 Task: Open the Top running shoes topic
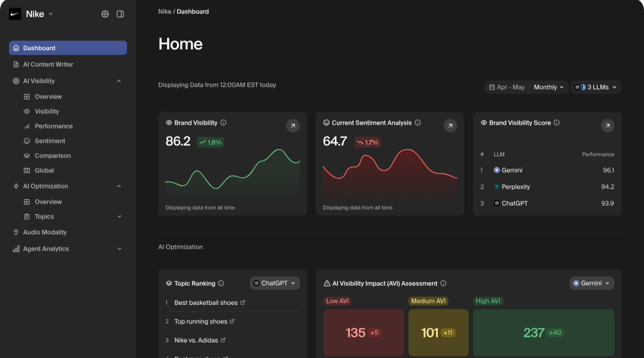pos(200,322)
